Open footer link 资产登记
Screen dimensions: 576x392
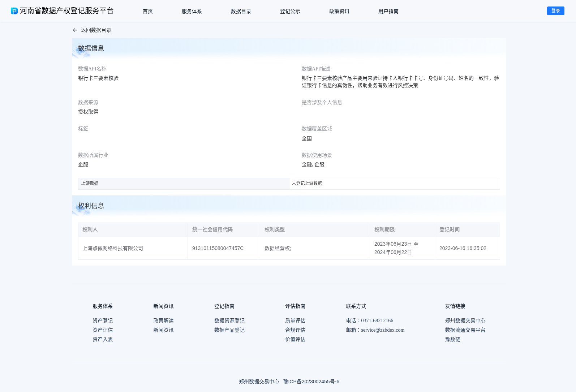(103, 320)
